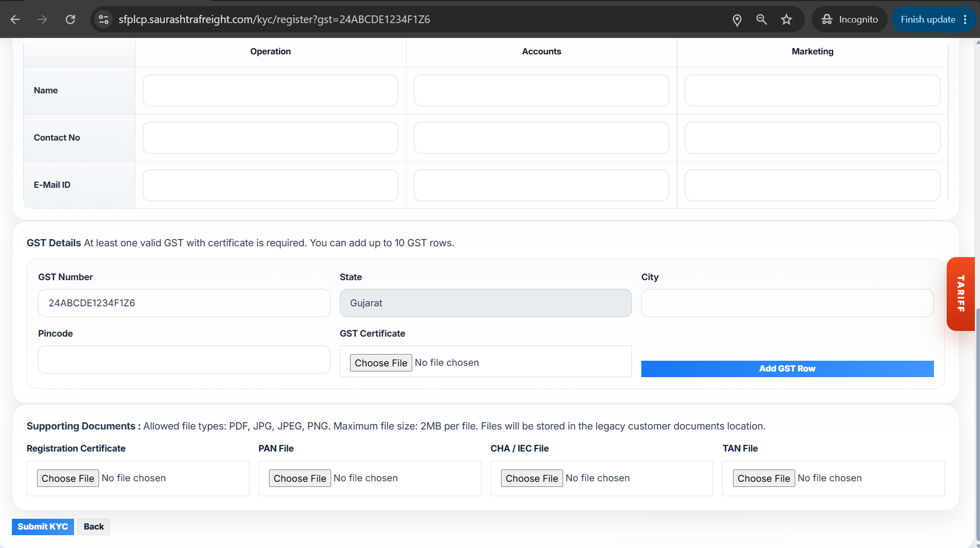Click the Operation column header

pos(271,51)
